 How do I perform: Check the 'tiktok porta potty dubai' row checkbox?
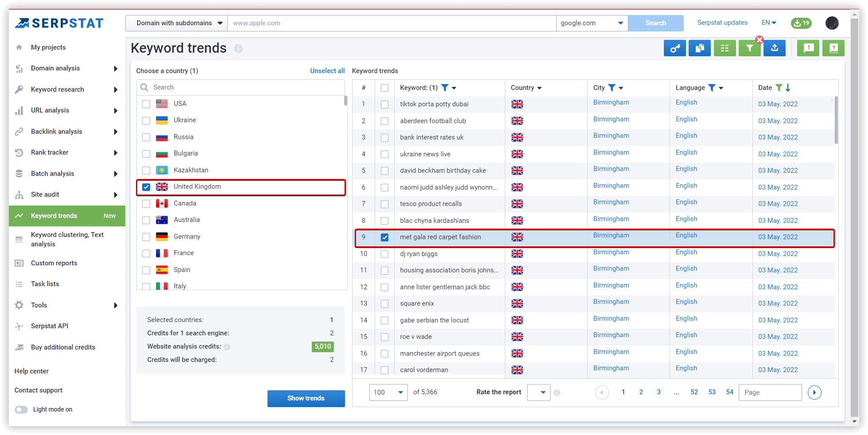(385, 105)
